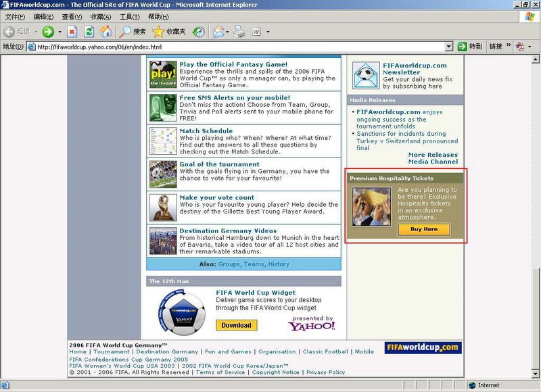
Task: Open the Media Channel link
Action: click(433, 162)
